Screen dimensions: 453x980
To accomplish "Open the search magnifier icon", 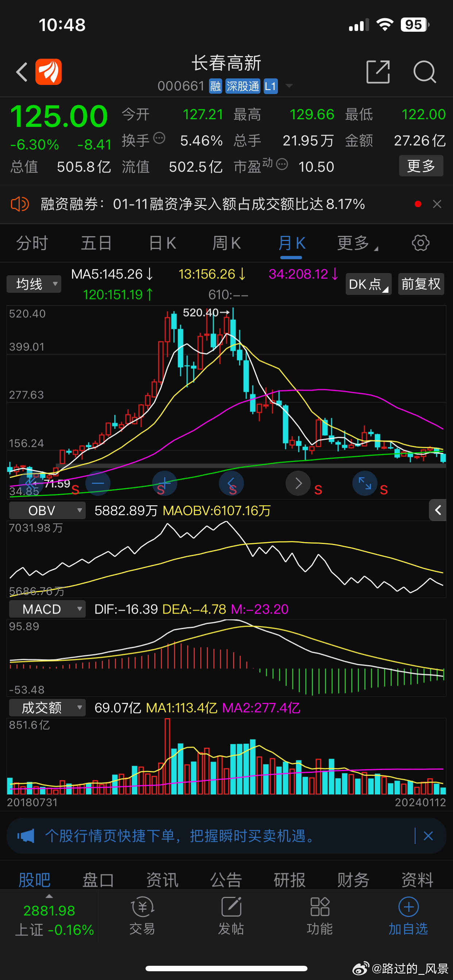I will pos(424,71).
